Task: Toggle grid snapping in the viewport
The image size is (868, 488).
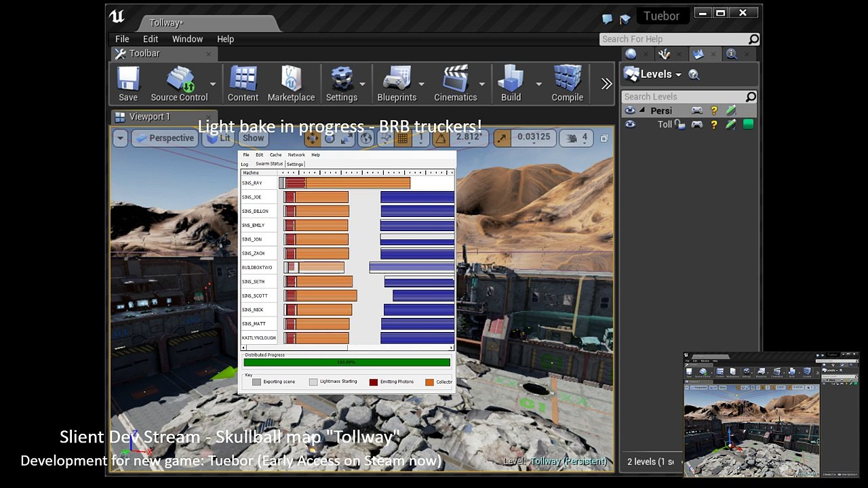Action: coord(403,138)
